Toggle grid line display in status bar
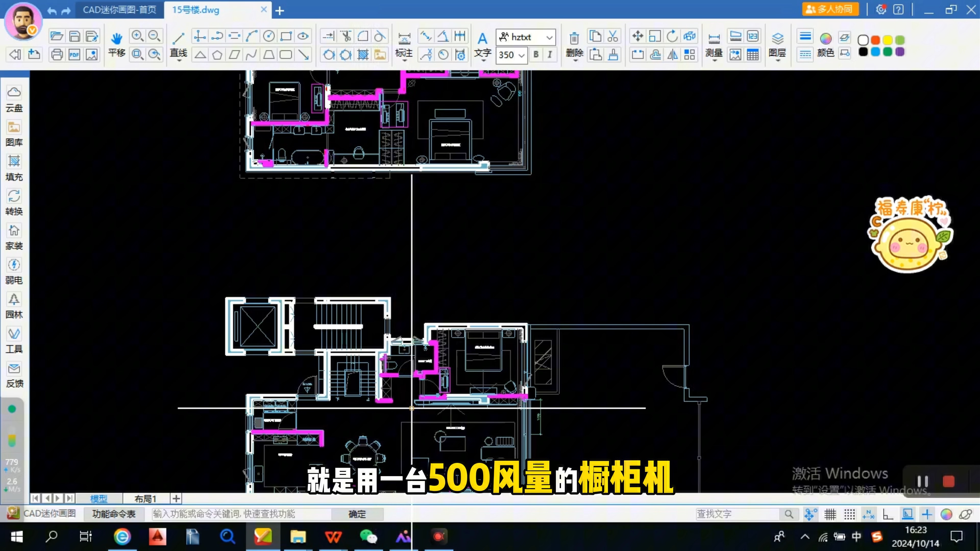 pyautogui.click(x=830, y=515)
